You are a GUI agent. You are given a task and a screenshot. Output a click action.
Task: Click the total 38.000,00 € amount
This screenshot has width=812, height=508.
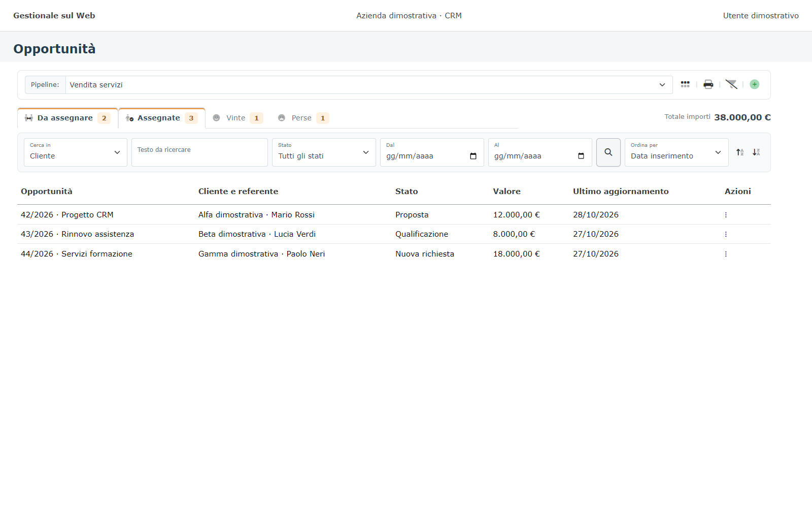pos(742,117)
